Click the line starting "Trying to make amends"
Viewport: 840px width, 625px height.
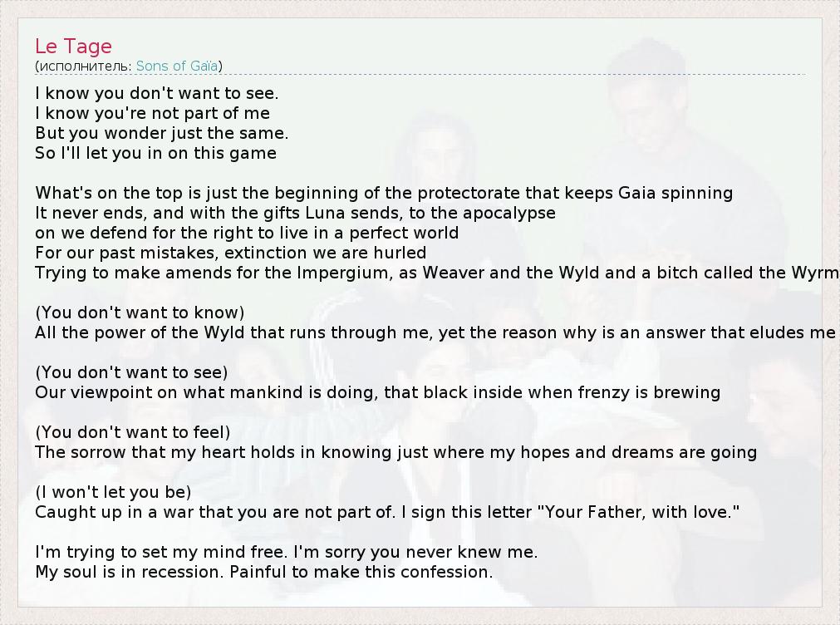click(436, 273)
